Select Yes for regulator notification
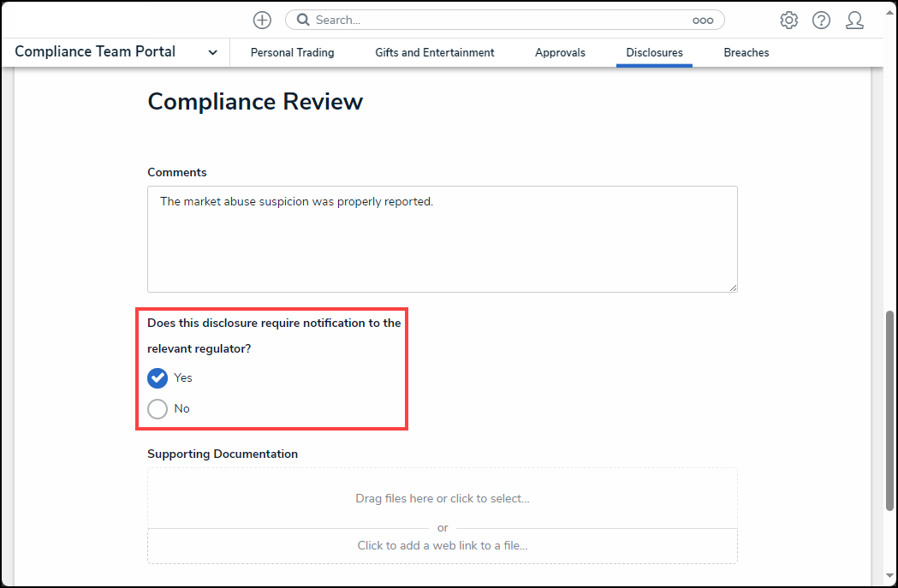 (x=158, y=377)
